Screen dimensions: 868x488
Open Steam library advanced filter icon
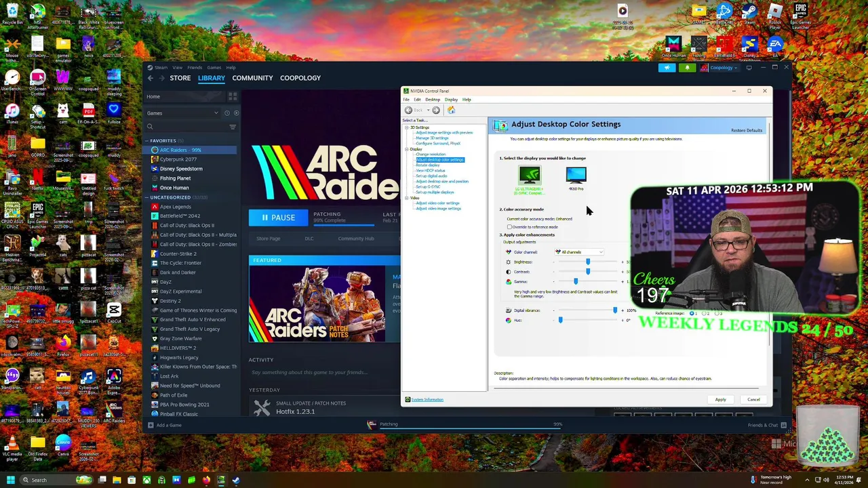tap(233, 127)
